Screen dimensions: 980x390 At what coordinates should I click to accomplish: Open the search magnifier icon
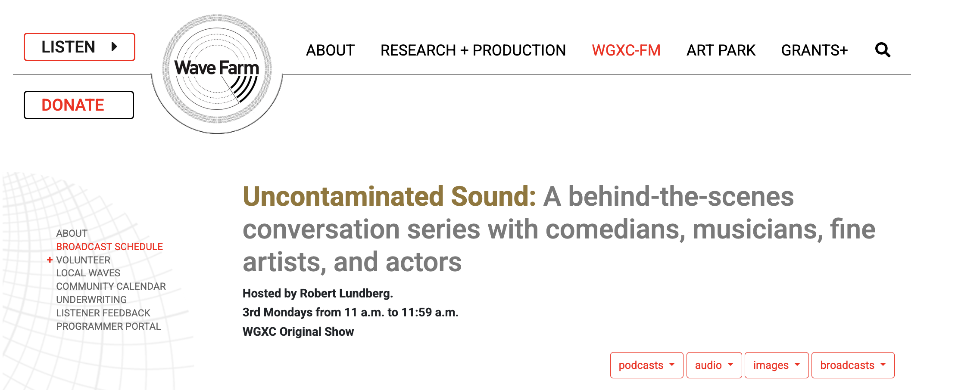tap(883, 50)
